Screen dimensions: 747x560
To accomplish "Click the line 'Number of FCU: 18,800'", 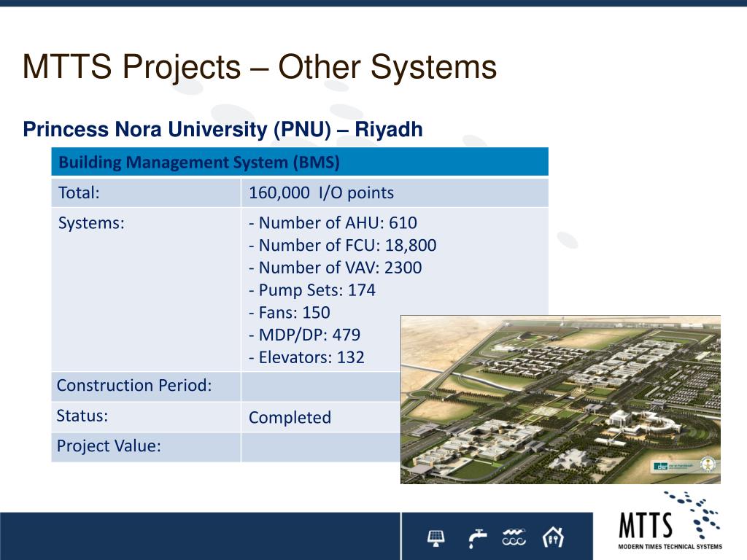I will [x=343, y=245].
